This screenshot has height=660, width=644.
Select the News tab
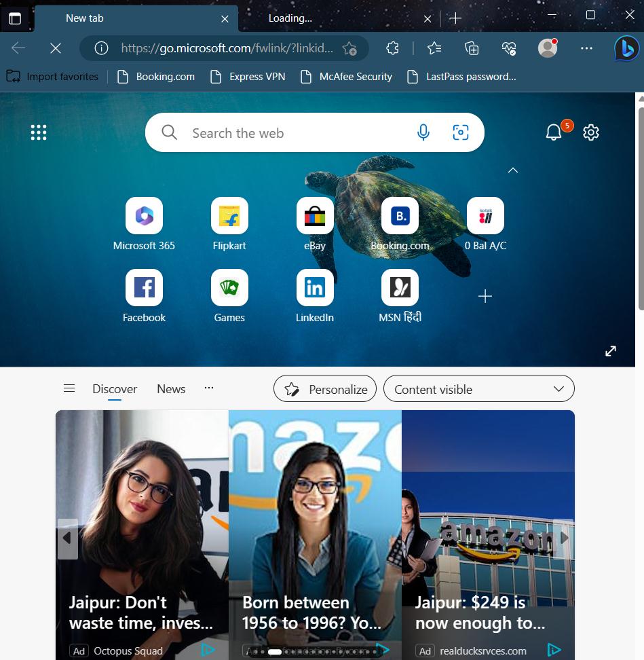pos(171,389)
